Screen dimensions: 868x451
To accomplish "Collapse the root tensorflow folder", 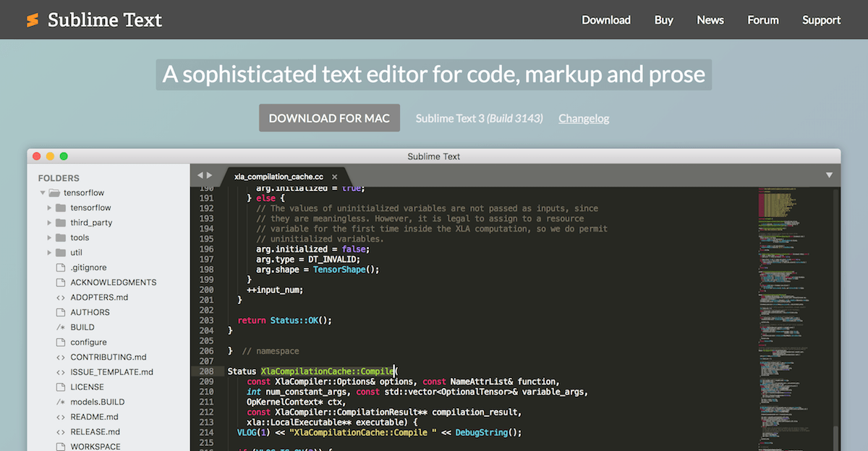I will (43, 193).
